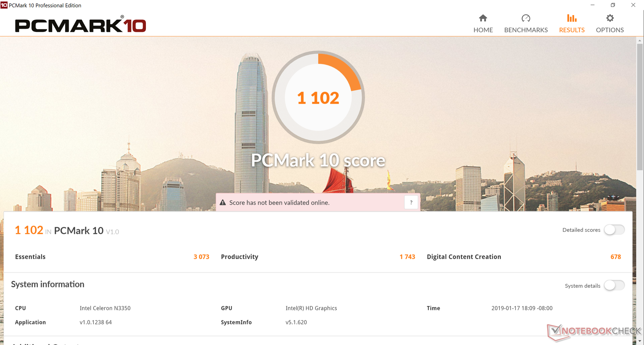644x345 pixels.
Task: Click the PCMark 10 logo
Action: (80, 24)
